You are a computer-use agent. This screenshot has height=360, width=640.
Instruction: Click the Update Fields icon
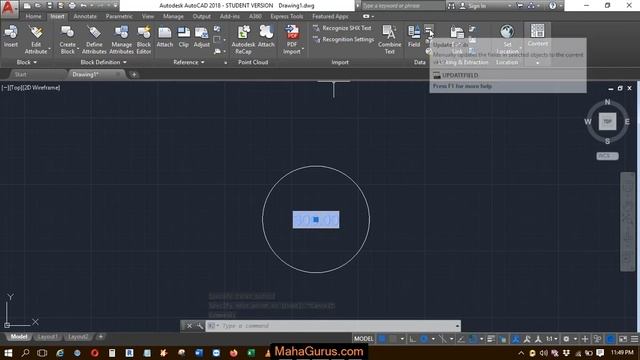(x=429, y=29)
